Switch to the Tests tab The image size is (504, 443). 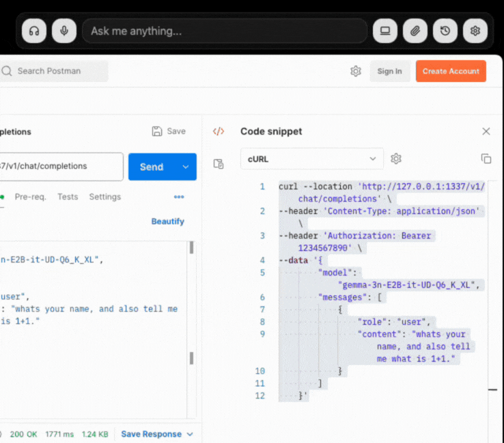68,197
